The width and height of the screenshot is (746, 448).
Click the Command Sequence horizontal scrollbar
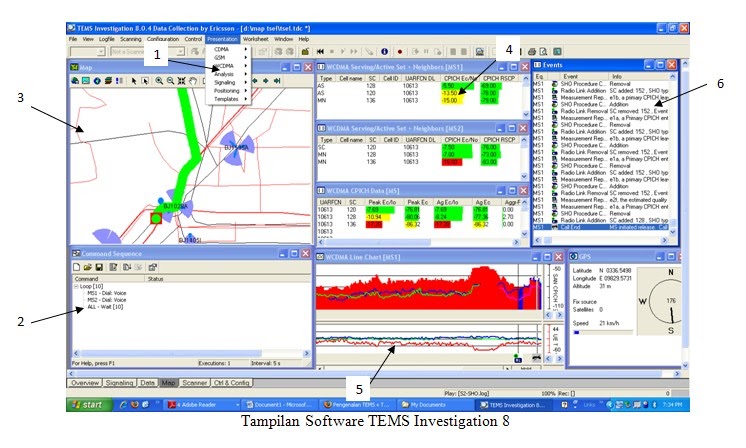coord(191,353)
